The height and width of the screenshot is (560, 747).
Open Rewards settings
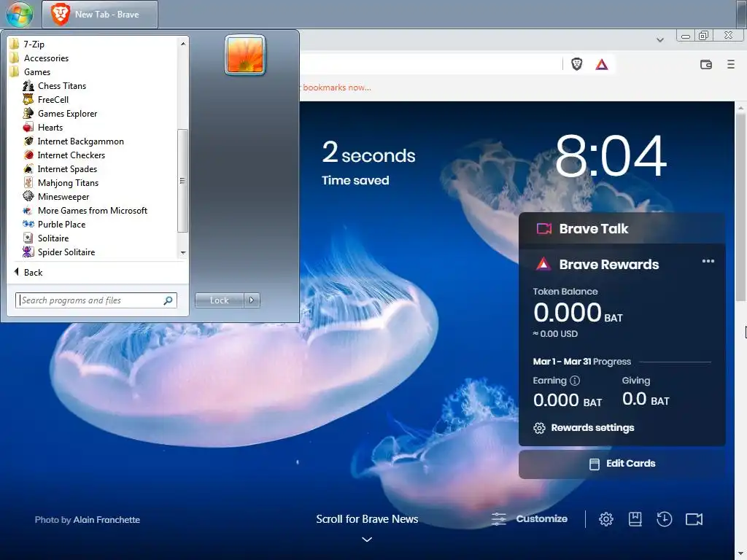click(584, 427)
